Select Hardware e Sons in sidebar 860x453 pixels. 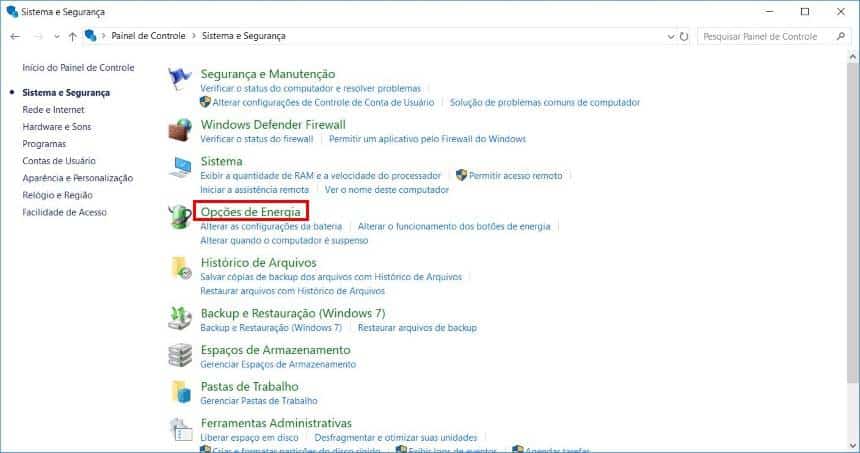tap(56, 127)
